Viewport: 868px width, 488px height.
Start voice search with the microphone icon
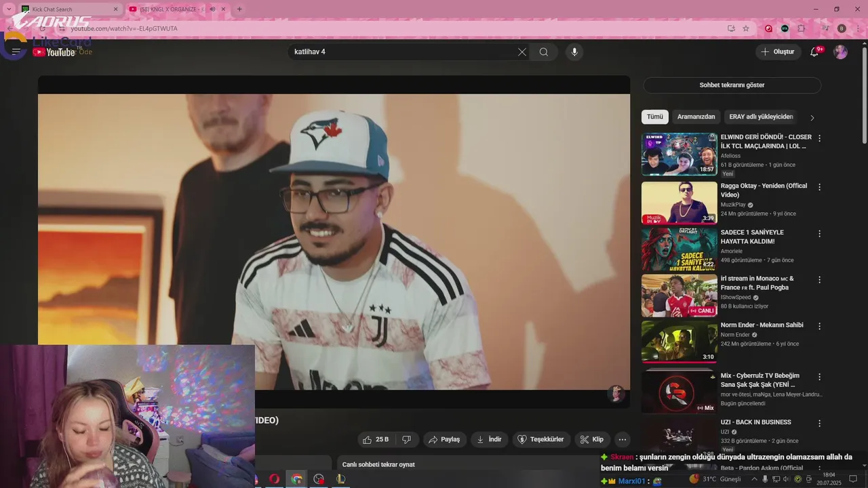574,52
